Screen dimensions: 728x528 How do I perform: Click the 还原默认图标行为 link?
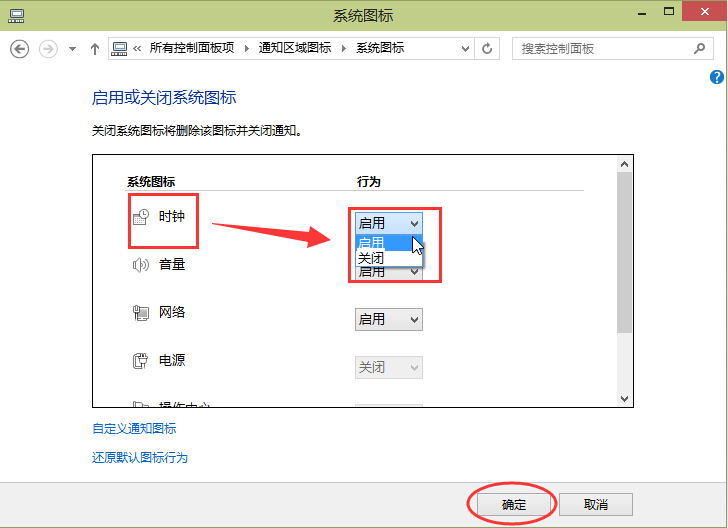point(140,458)
